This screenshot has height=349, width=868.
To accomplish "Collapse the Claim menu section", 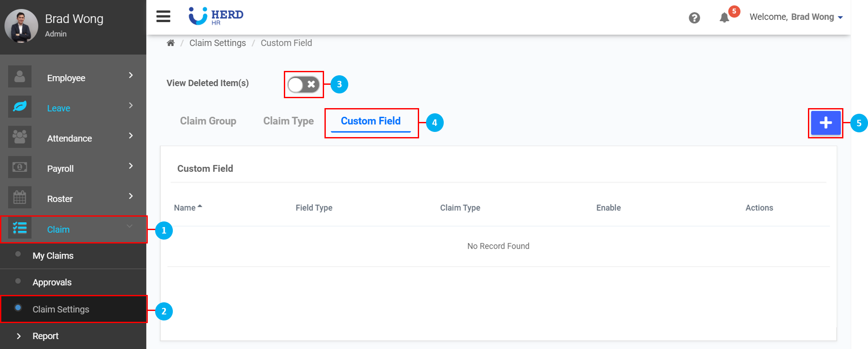I will point(129,227).
